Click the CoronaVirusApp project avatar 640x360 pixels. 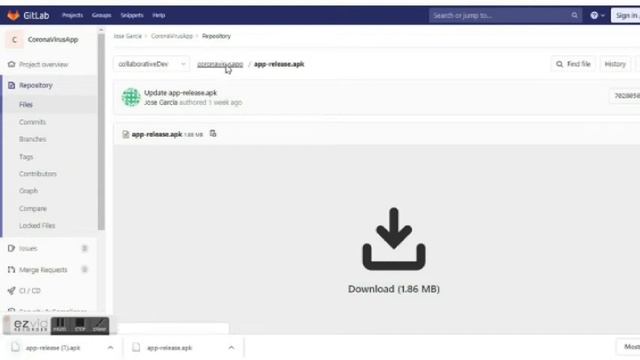click(14, 40)
